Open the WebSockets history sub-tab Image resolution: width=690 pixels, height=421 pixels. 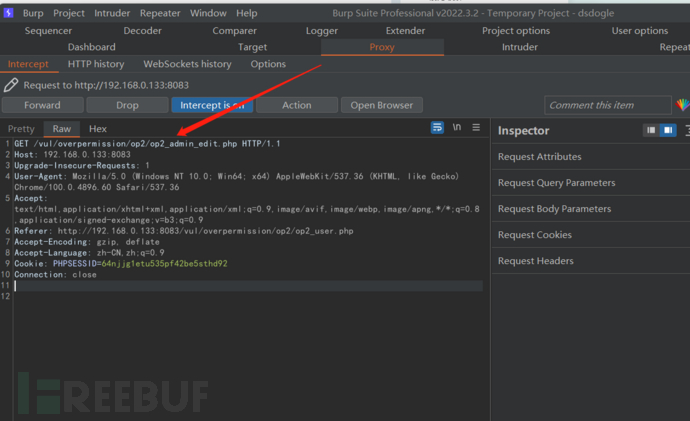pos(187,64)
